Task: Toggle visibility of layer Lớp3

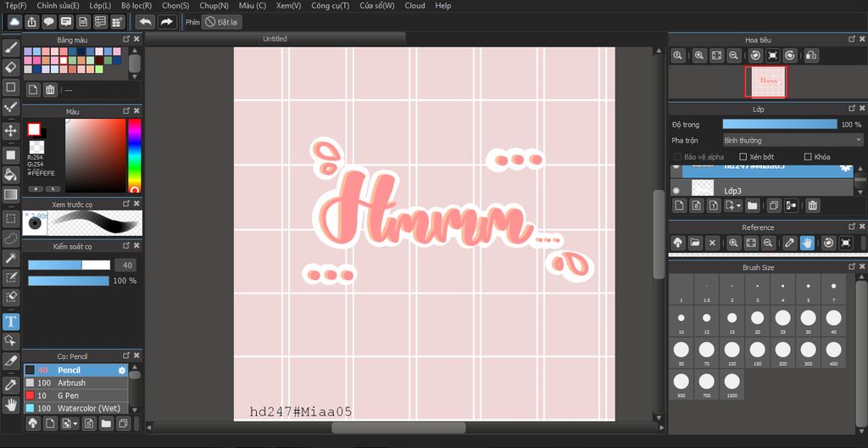Action: click(x=676, y=190)
